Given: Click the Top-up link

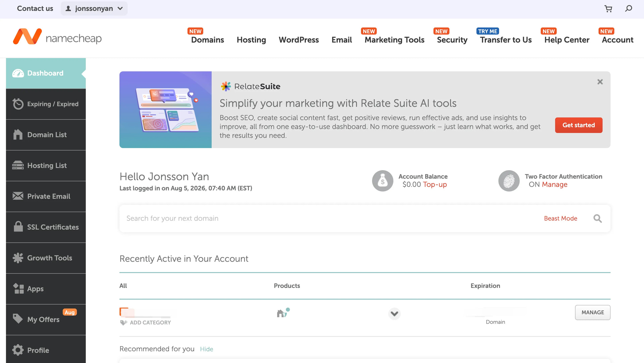Looking at the screenshot, I should coord(435,185).
